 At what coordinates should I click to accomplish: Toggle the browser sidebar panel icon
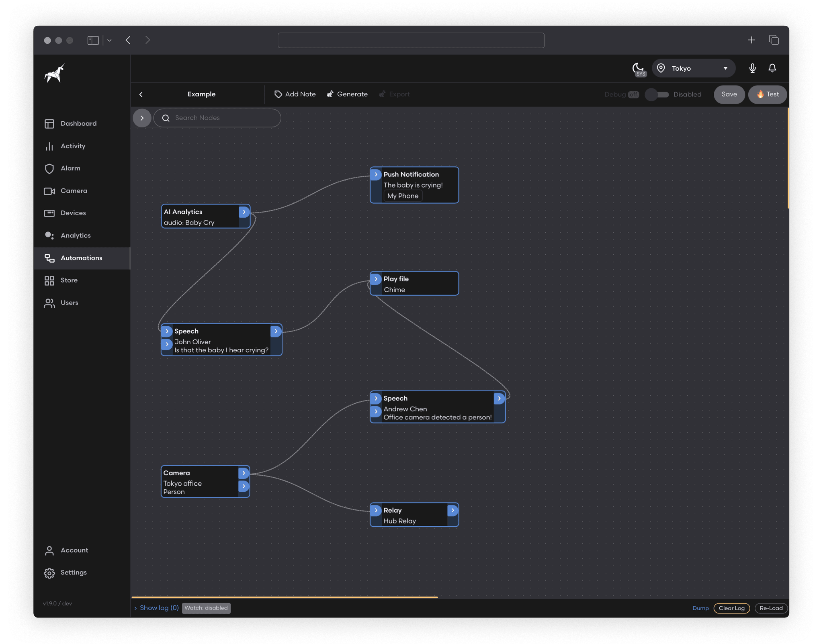point(93,40)
